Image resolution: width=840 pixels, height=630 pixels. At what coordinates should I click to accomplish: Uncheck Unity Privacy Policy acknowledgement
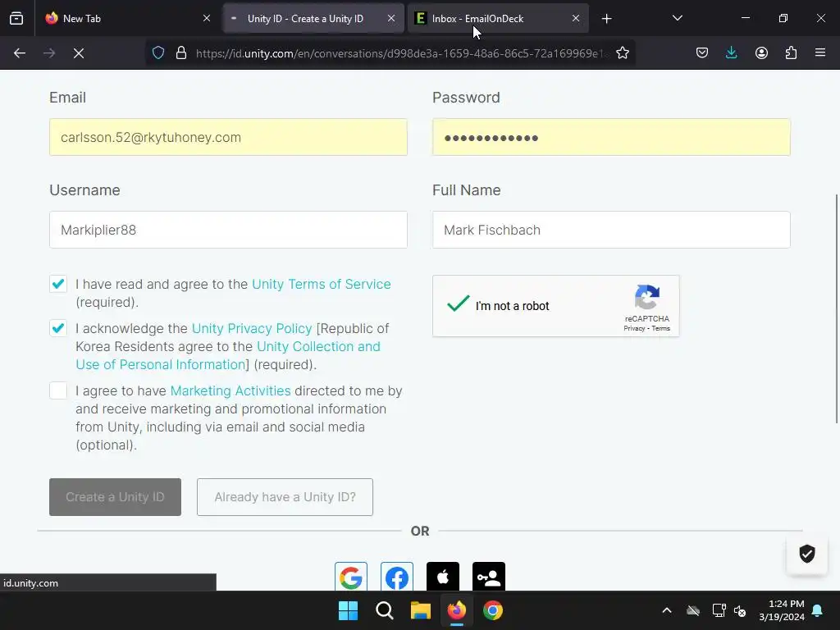pyautogui.click(x=58, y=328)
